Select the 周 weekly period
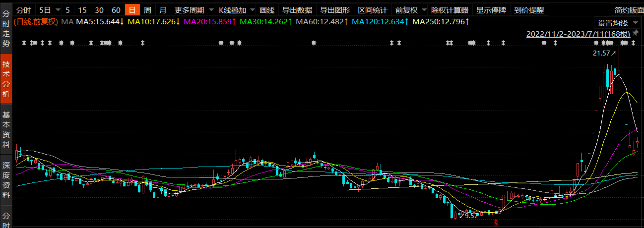Viewport: 644px width, 228px height. [147, 10]
